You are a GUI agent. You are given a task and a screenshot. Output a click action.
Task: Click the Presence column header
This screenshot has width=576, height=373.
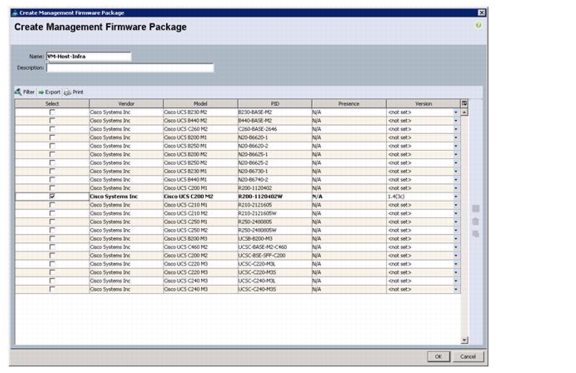[x=349, y=104]
